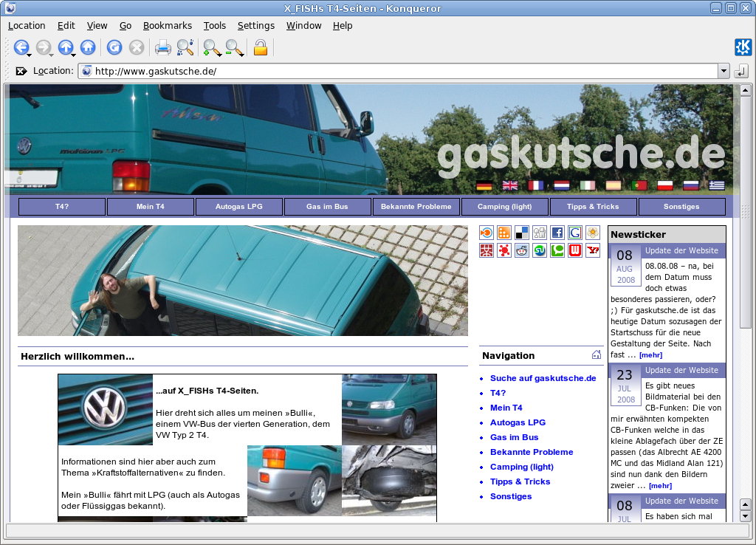
Task: Click the VW logo thumbnail image
Action: (x=105, y=409)
